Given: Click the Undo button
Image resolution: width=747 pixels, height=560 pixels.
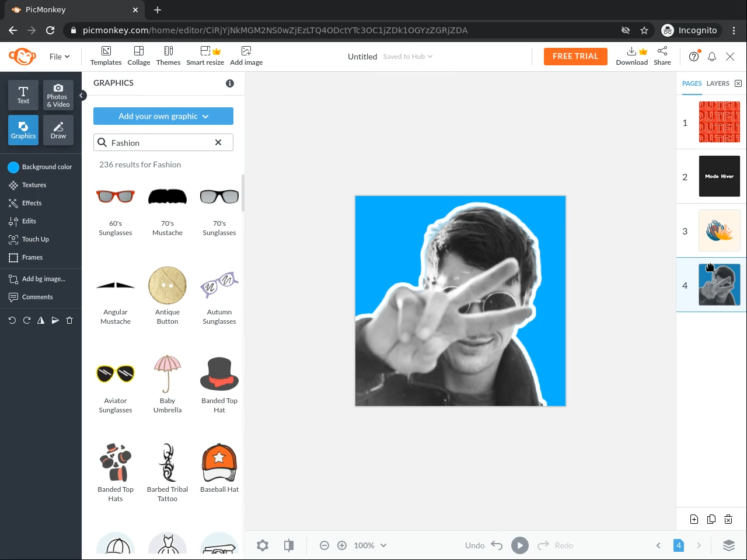Looking at the screenshot, I should (x=484, y=545).
